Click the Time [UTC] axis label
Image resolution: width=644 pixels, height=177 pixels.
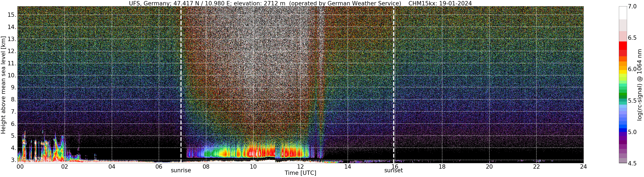tap(300, 173)
